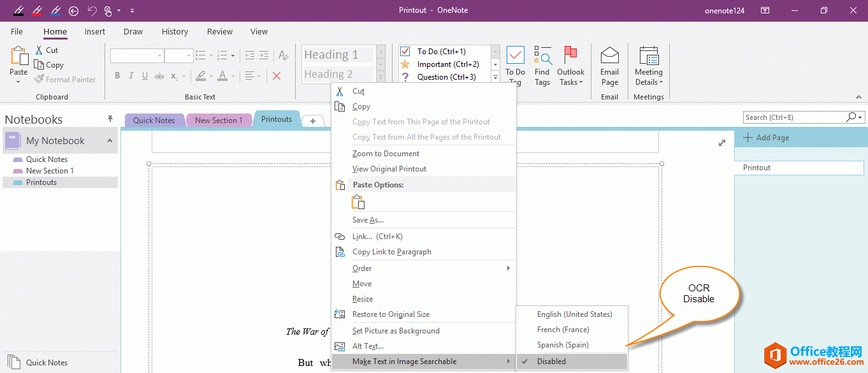Apply Italic formatting
Image resolution: width=868 pixels, height=373 pixels.
131,75
